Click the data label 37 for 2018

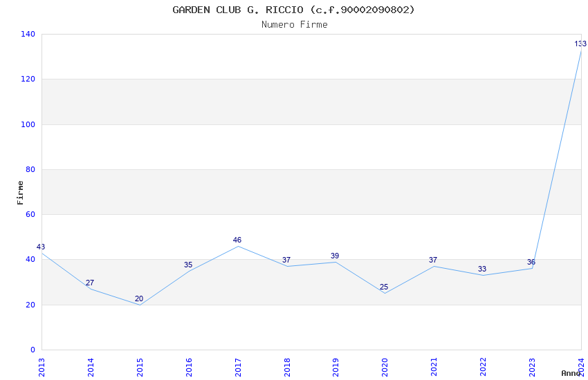(286, 260)
